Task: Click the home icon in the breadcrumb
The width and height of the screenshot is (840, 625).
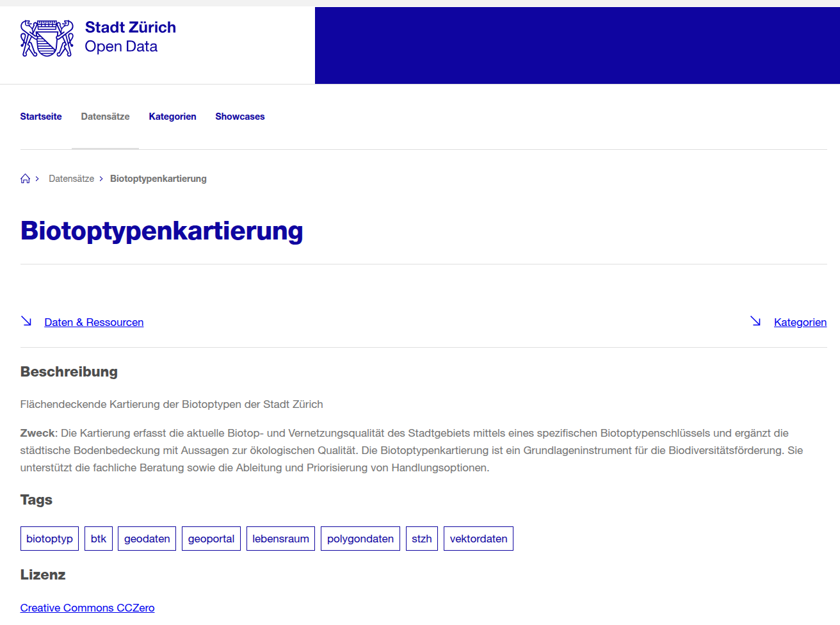Action: [x=26, y=179]
